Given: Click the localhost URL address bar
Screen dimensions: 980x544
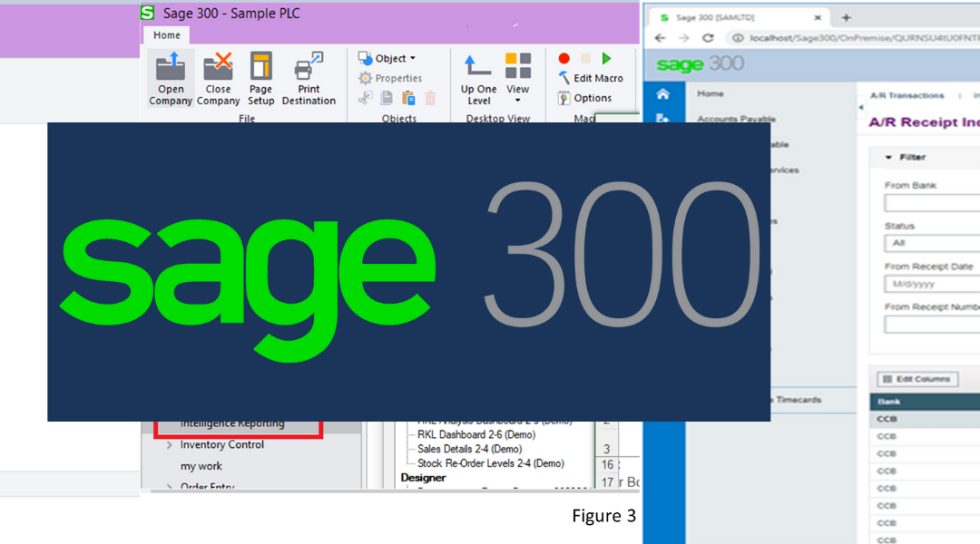Looking at the screenshot, I should click(863, 38).
